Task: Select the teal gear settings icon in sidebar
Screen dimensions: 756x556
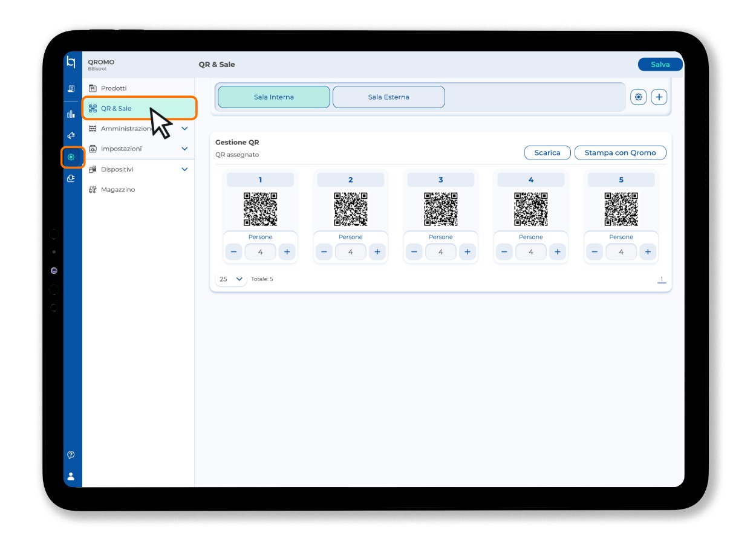Action: tap(71, 157)
